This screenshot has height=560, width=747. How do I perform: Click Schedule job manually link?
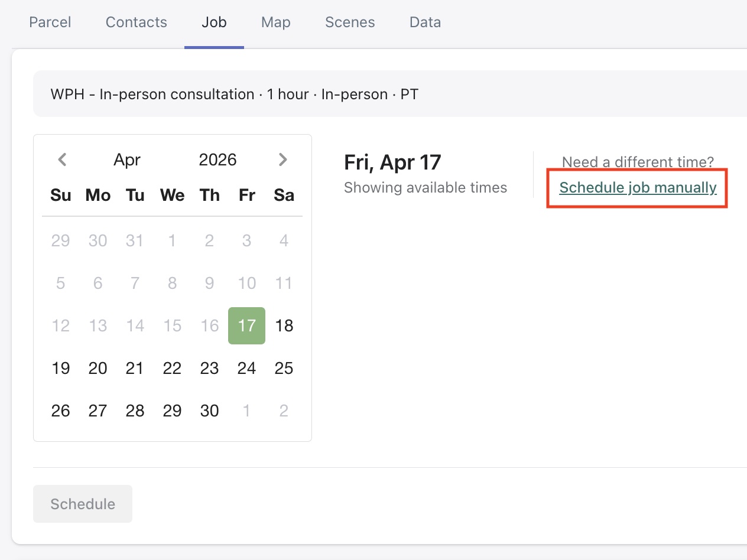(638, 188)
